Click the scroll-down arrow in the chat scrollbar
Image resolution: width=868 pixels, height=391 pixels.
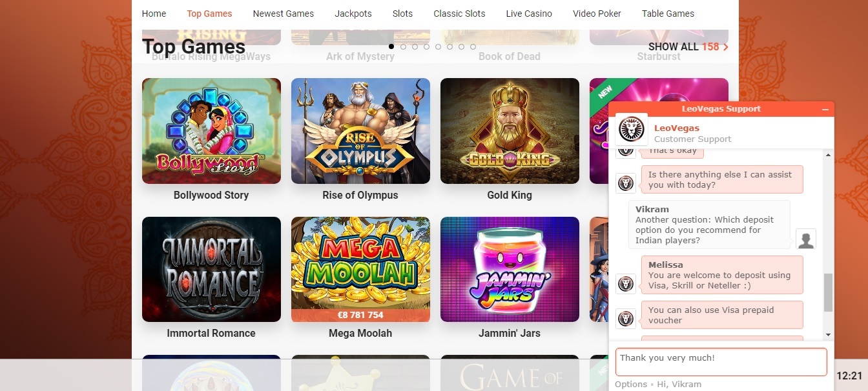(829, 335)
